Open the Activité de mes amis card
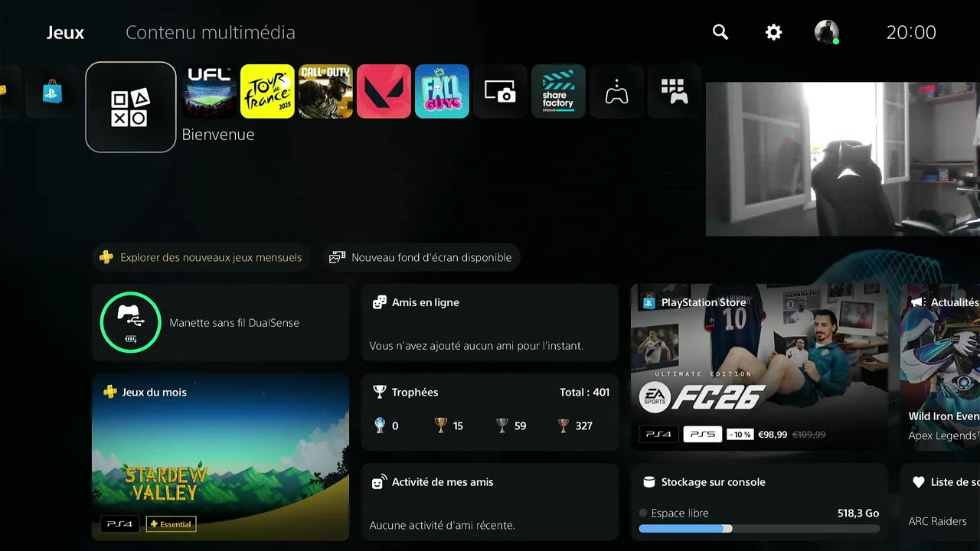The image size is (980, 551). (x=490, y=501)
